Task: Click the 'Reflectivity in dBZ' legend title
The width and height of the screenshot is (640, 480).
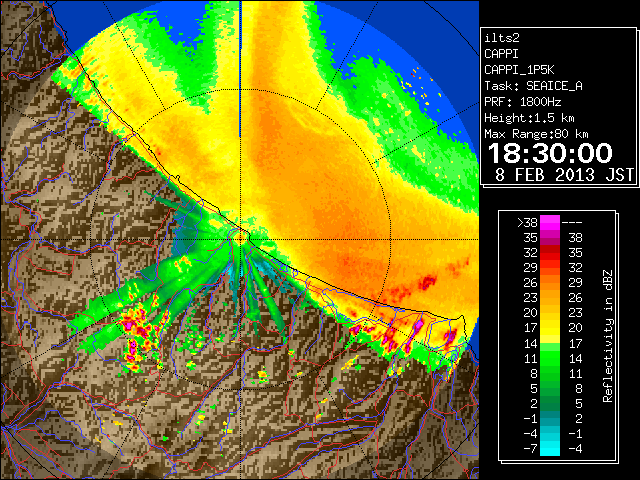Action: pyautogui.click(x=608, y=336)
